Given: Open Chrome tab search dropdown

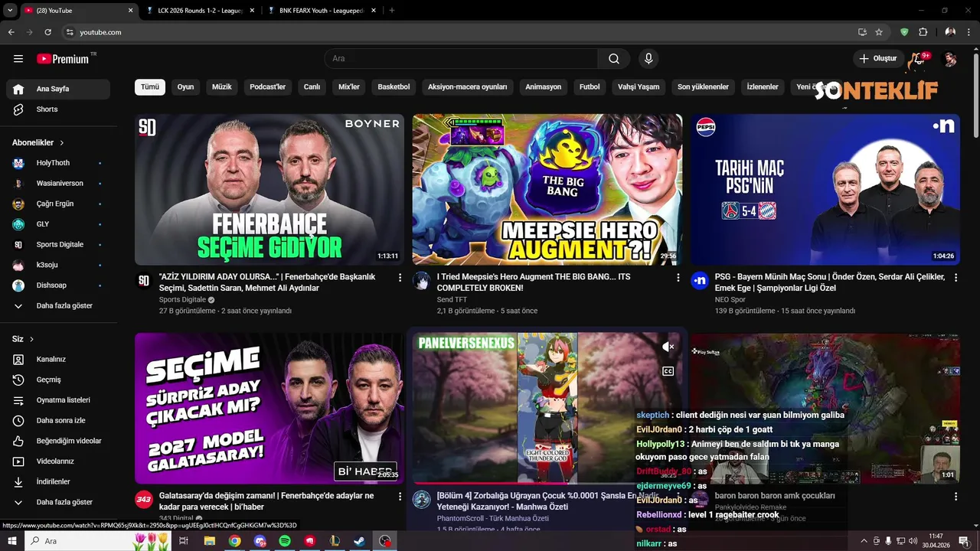Looking at the screenshot, I should (10, 10).
